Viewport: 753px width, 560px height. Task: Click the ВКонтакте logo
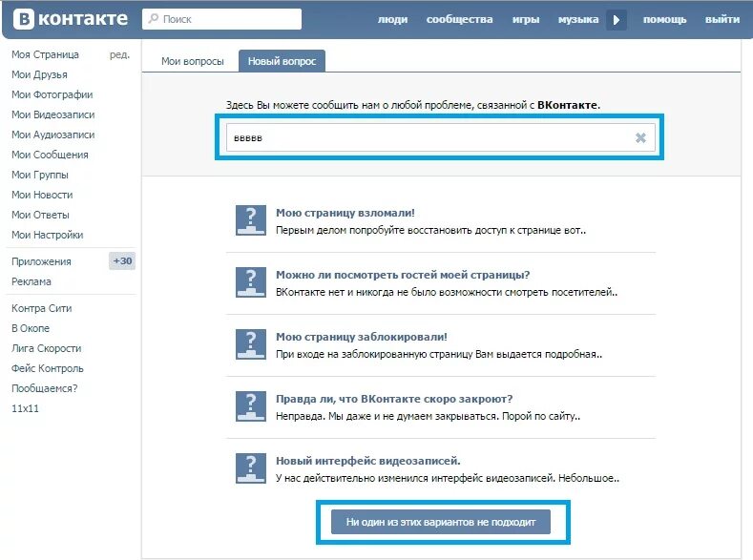[x=71, y=19]
